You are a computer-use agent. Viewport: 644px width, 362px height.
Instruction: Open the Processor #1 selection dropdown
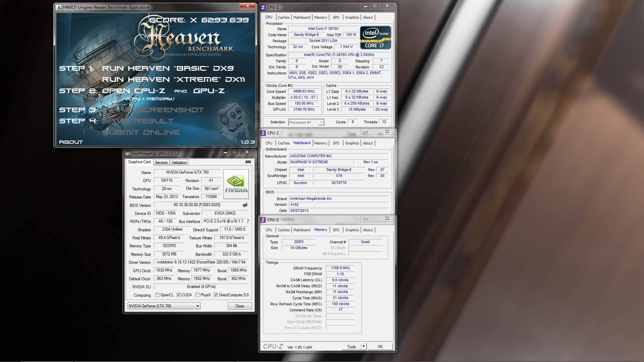click(306, 122)
